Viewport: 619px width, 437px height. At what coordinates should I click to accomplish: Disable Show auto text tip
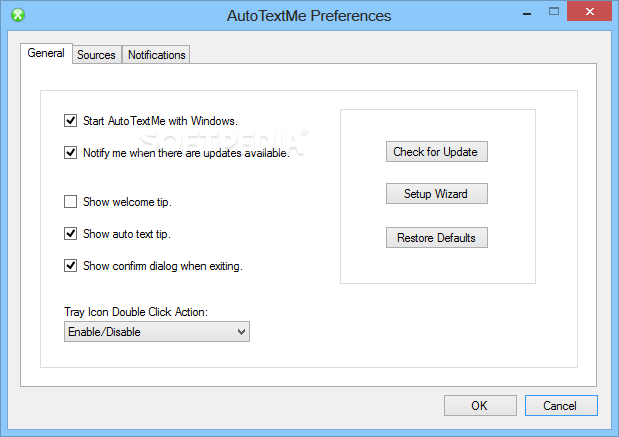pos(70,233)
